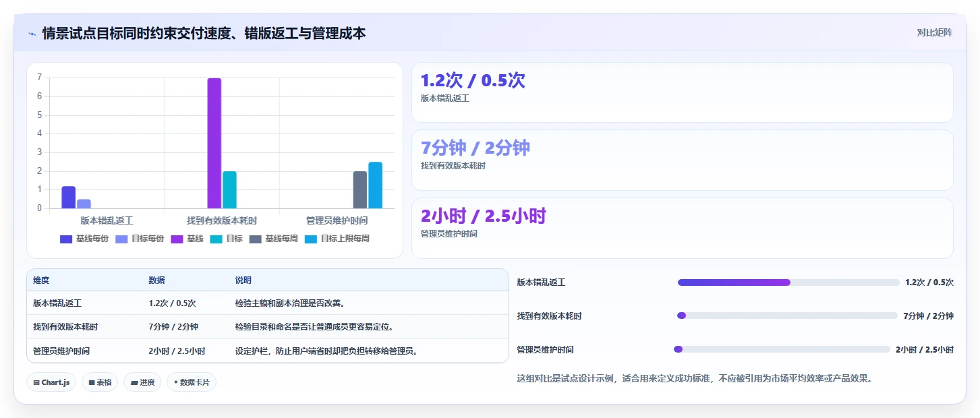Toggle the 基线每周 legend swatch
Screen dimensions: 980x418
click(x=255, y=239)
